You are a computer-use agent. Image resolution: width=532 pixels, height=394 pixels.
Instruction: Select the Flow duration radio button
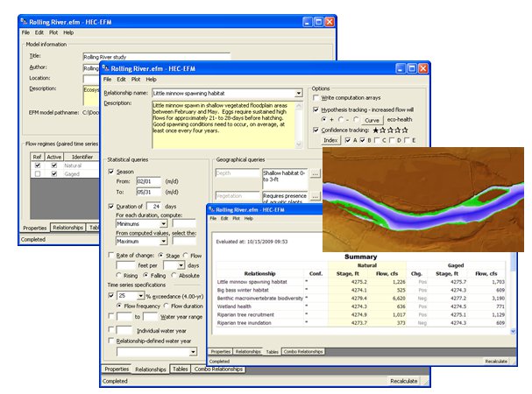[167, 306]
